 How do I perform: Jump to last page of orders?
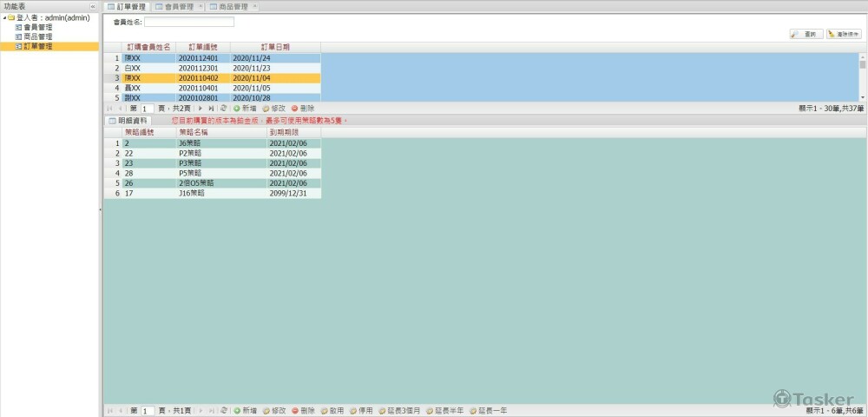click(x=211, y=109)
